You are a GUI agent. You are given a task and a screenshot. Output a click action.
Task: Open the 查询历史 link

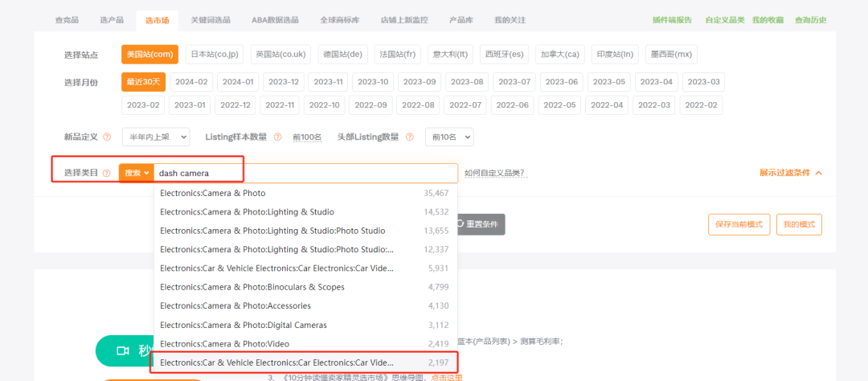coord(810,20)
